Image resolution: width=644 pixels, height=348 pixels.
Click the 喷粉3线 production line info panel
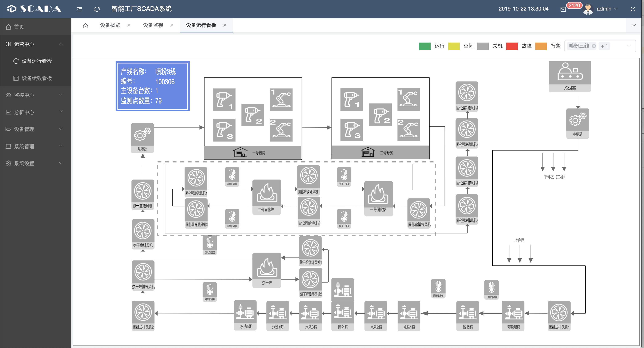[x=153, y=86]
